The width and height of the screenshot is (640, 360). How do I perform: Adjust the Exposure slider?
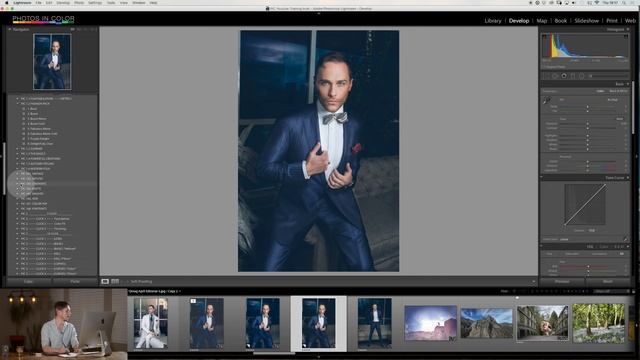tap(588, 124)
